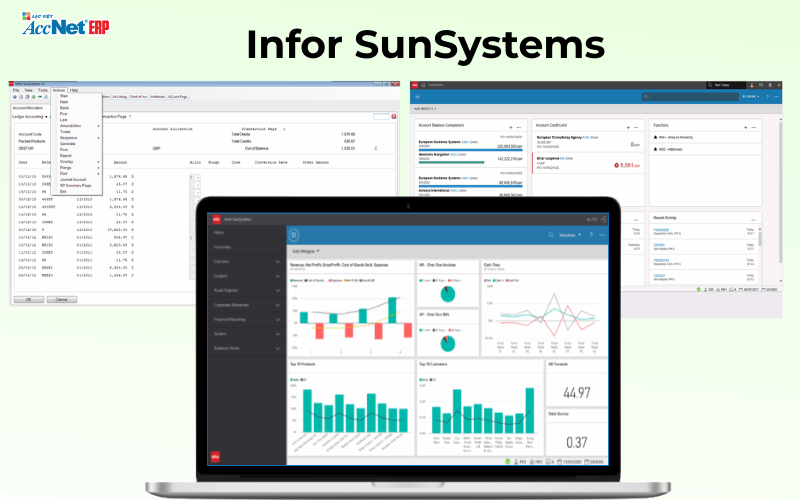Click the Debt Service 0.37 value
Screen dimensions: 800x500
pyautogui.click(x=577, y=442)
